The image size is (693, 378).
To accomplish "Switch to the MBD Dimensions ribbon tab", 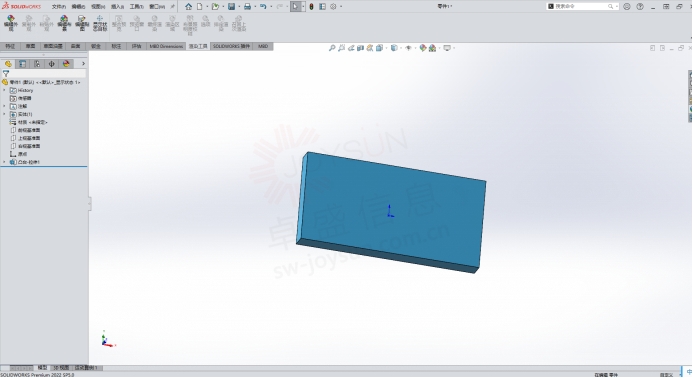I will pos(166,46).
